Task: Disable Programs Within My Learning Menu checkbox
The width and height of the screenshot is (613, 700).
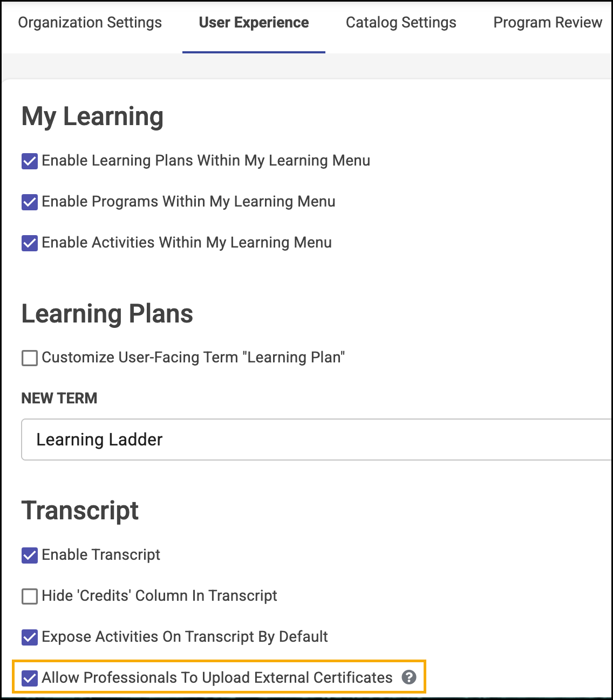Action: [x=30, y=202]
